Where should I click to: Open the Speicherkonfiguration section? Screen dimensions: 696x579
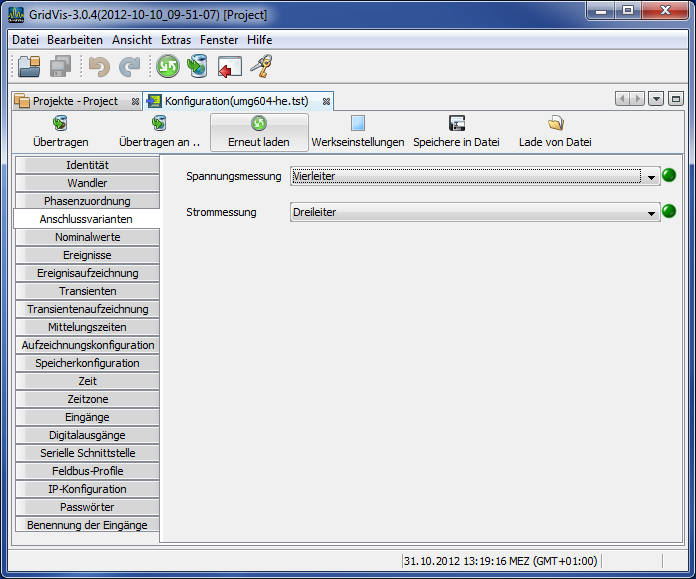(x=87, y=363)
